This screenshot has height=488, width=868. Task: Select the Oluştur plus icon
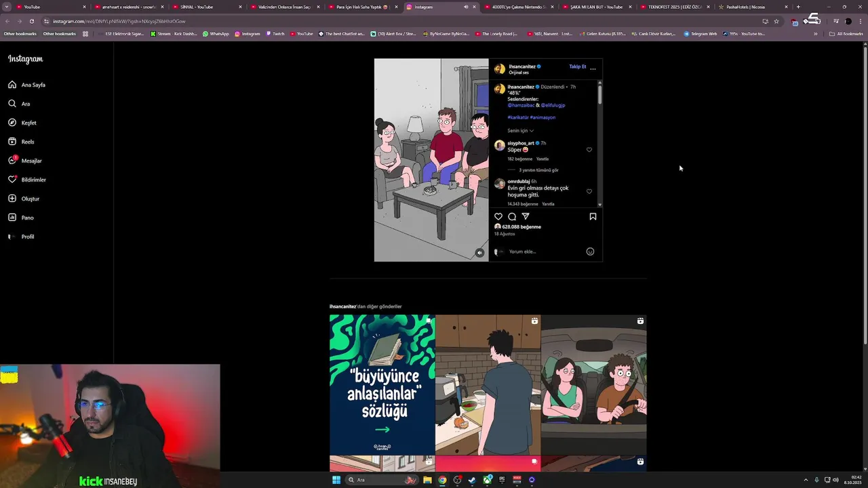tap(12, 199)
